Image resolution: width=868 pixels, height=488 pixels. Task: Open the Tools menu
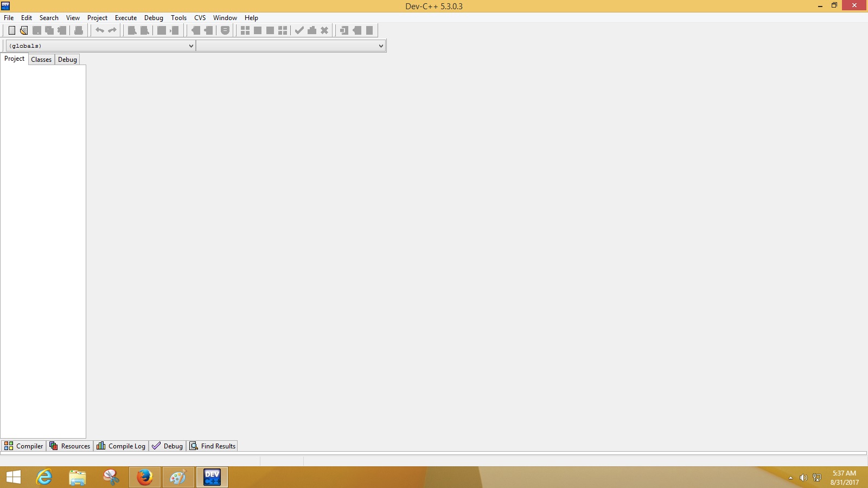click(x=179, y=18)
